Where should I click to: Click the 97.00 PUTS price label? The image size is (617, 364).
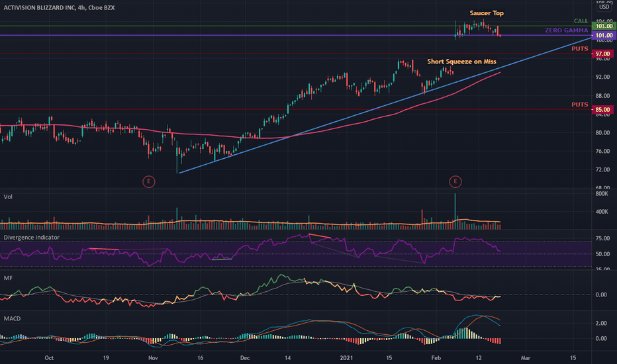(x=602, y=54)
